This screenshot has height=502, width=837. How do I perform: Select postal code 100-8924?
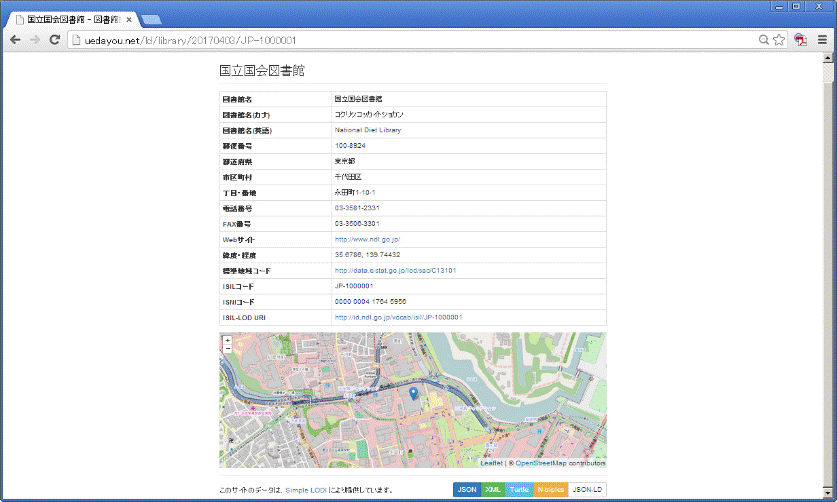(350, 145)
